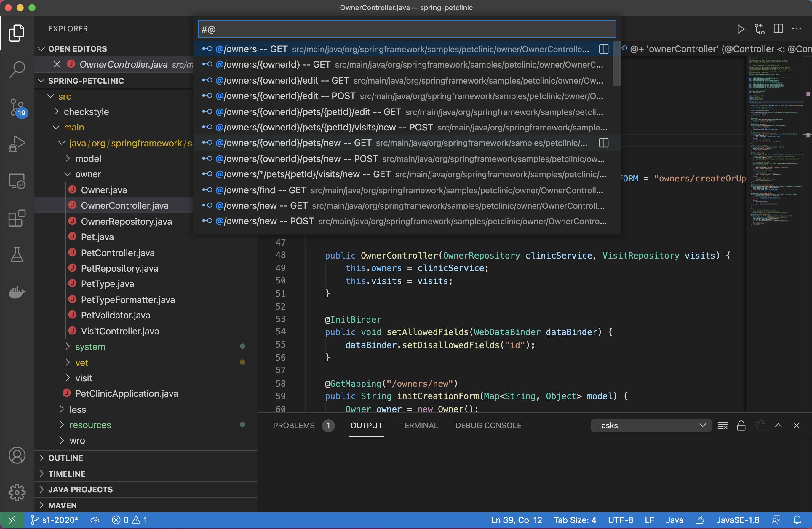Switch to the Debug Console tab
The image size is (812, 529).
pos(488,425)
